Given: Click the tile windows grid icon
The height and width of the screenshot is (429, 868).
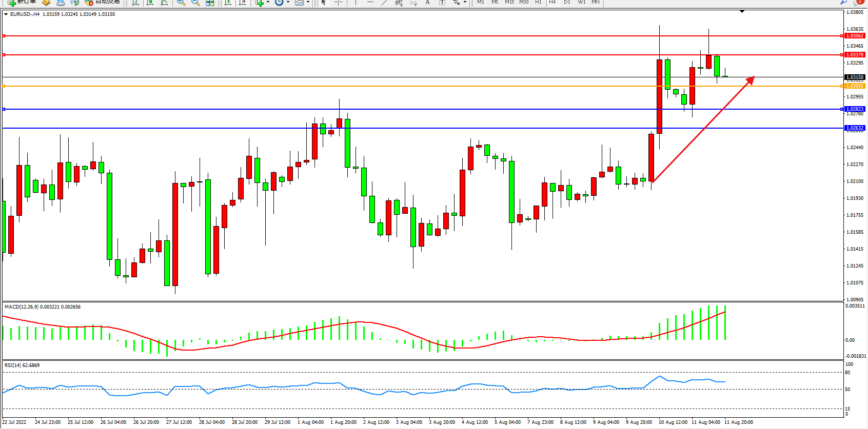Looking at the screenshot, I should pyautogui.click(x=210, y=3).
